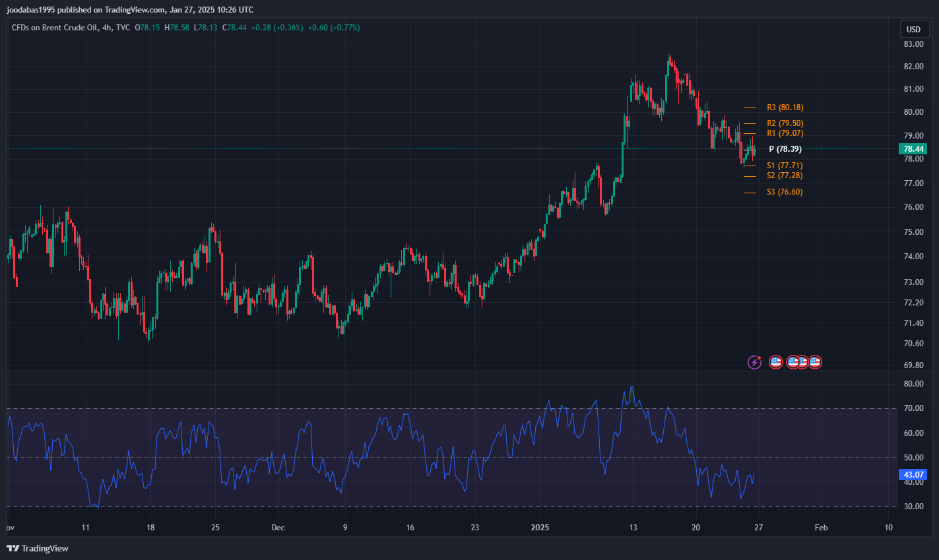Click the rightmost US flag economic event icon
This screenshot has height=560, width=939.
pos(815,362)
